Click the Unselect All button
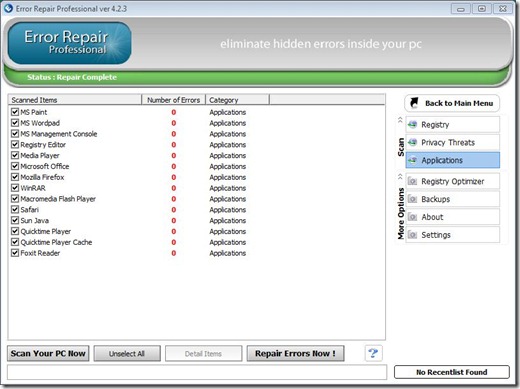 coord(127,354)
